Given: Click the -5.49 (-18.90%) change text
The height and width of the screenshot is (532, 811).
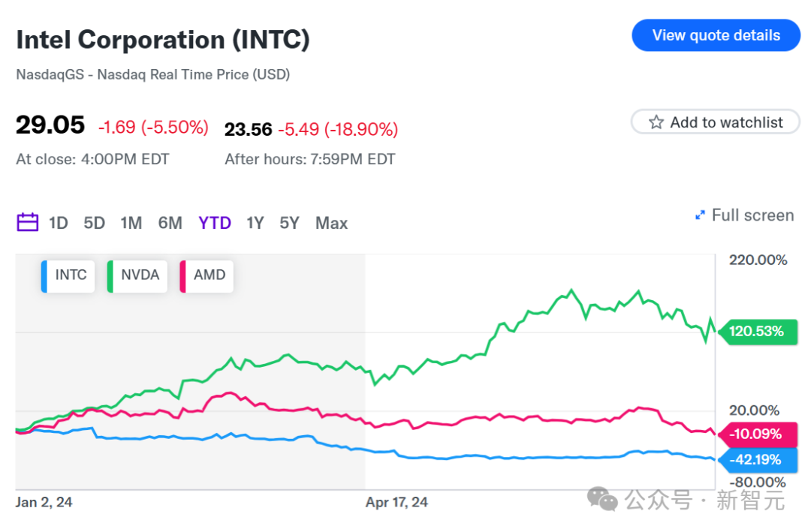Looking at the screenshot, I should 338,129.
